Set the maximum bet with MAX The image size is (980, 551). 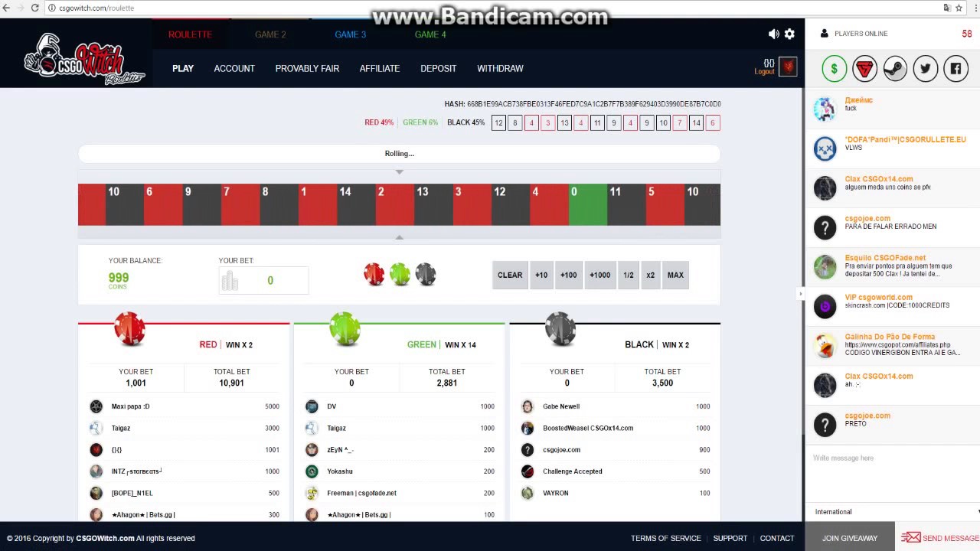(675, 275)
